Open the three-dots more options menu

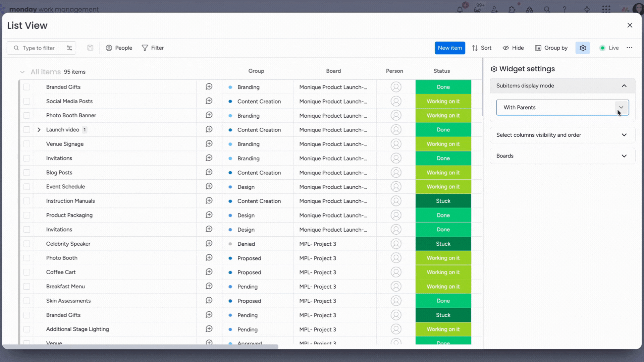pos(630,48)
